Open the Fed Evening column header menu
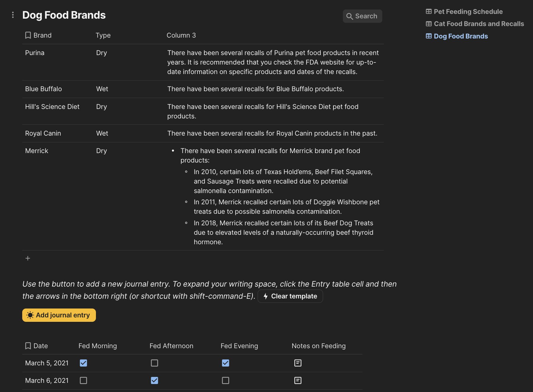 [x=239, y=346]
